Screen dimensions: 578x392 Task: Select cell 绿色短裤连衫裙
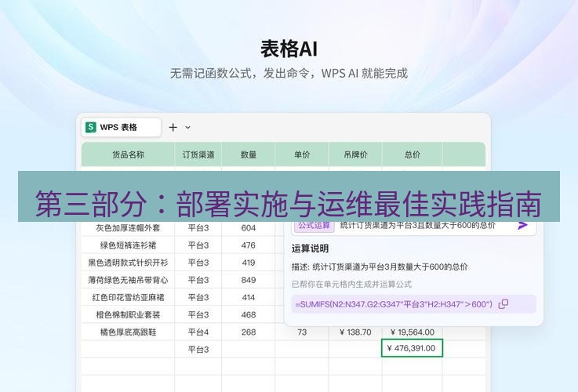point(128,245)
